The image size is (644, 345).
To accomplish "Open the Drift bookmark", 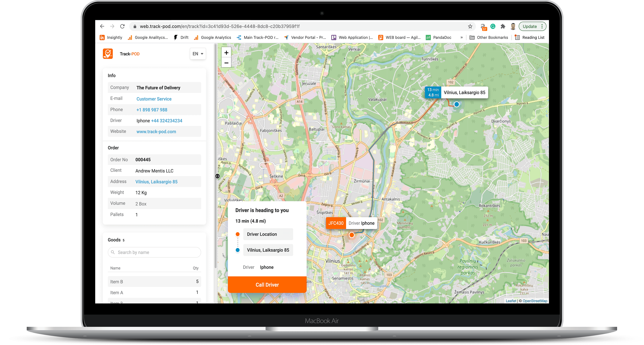I will pyautogui.click(x=181, y=37).
